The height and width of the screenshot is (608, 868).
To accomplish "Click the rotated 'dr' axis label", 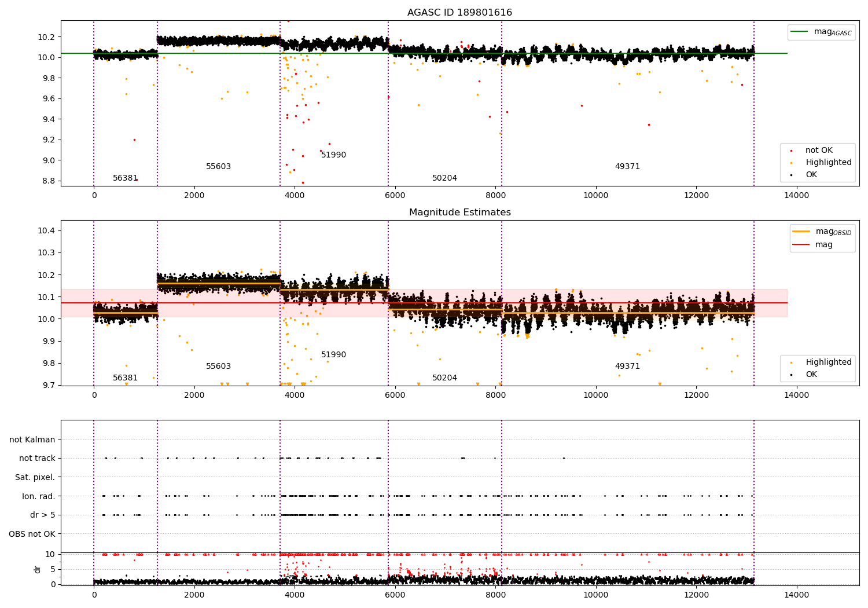I will (38, 569).
